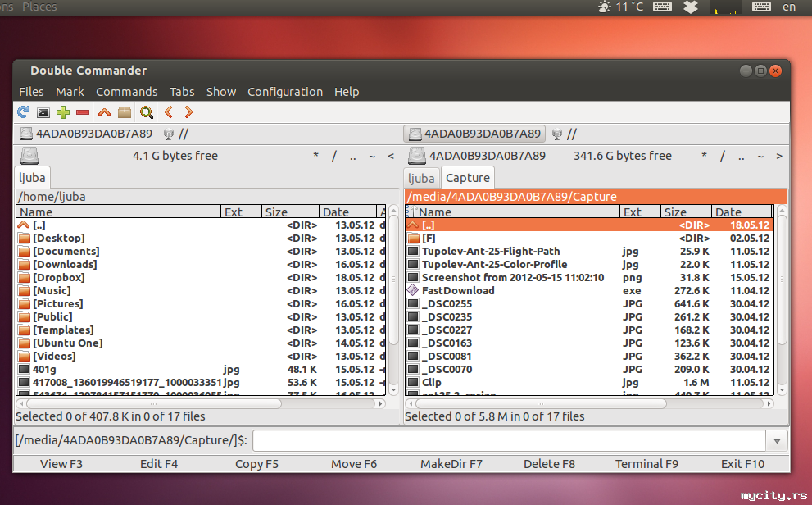
Task: Open the Show menu
Action: click(x=221, y=92)
